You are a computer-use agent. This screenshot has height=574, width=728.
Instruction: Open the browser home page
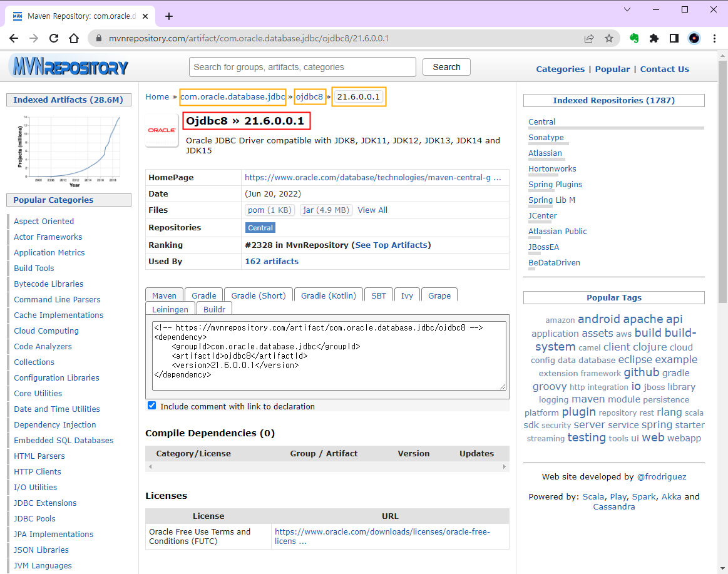[74, 39]
